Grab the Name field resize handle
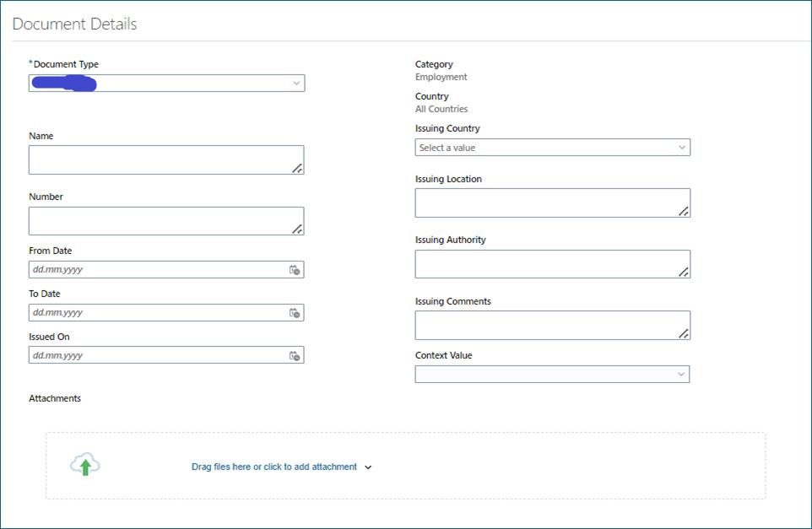Image resolution: width=812 pixels, height=529 pixels. (297, 168)
